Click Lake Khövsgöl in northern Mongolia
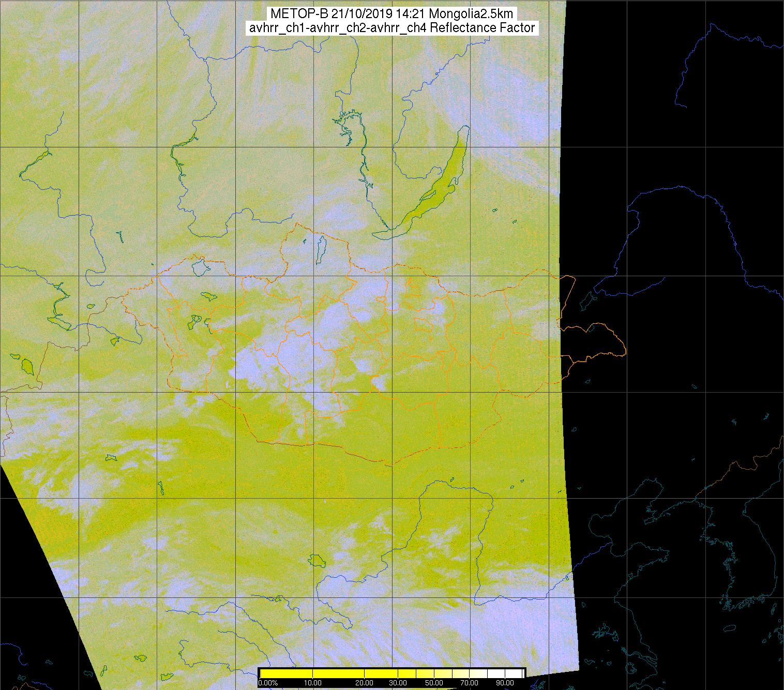The width and height of the screenshot is (784, 690). [x=321, y=247]
